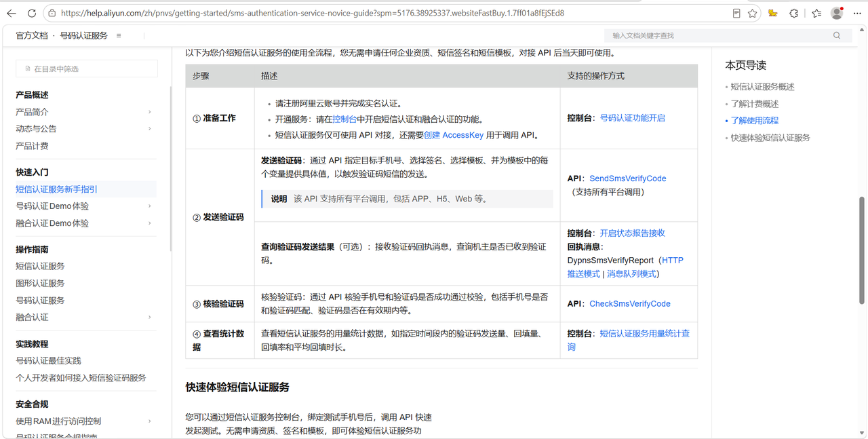Click the magnifier icon in the doc search box

[x=837, y=35]
